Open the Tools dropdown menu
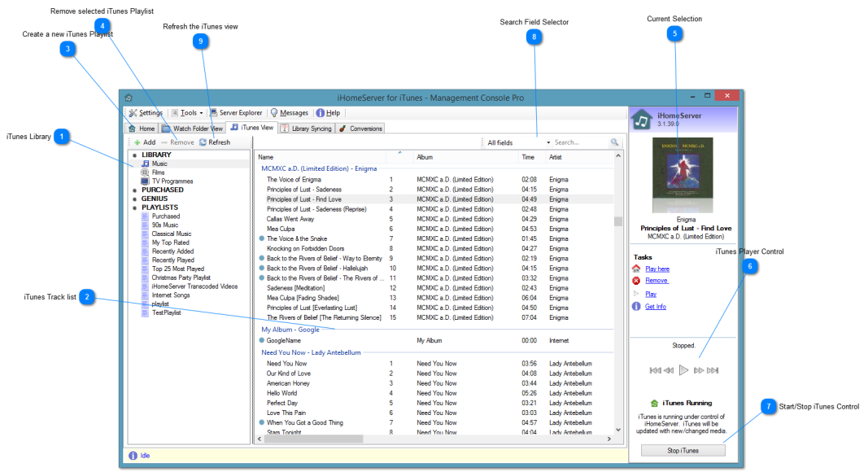This screenshot has height=472, width=868. click(187, 112)
